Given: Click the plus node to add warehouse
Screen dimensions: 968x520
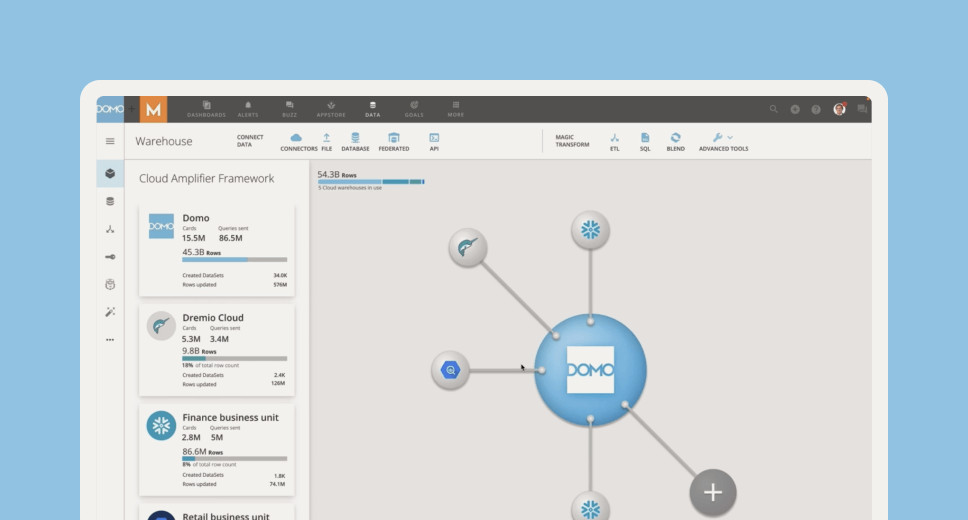Looking at the screenshot, I should 713,492.
